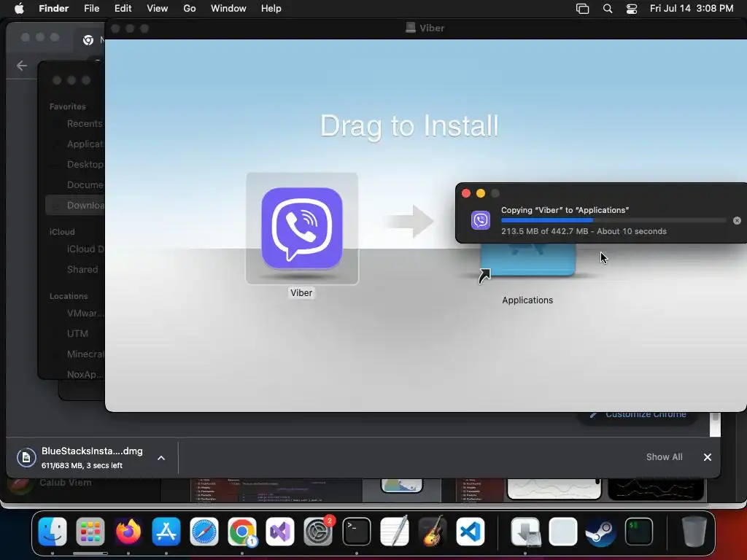Viewport: 747px width, 560px height.
Task: Click the dark graph thumbnail
Action: click(x=656, y=489)
